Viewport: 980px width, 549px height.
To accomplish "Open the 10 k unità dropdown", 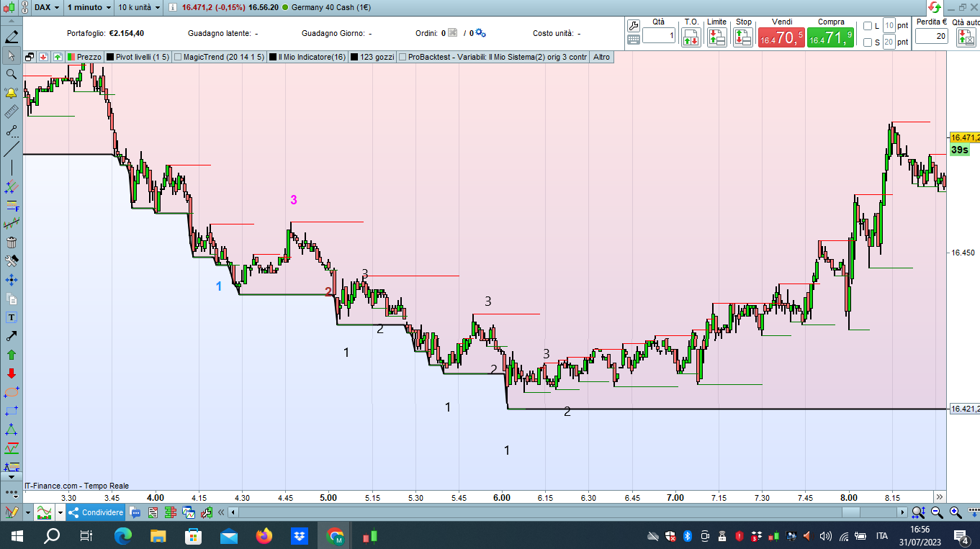I will coord(140,7).
